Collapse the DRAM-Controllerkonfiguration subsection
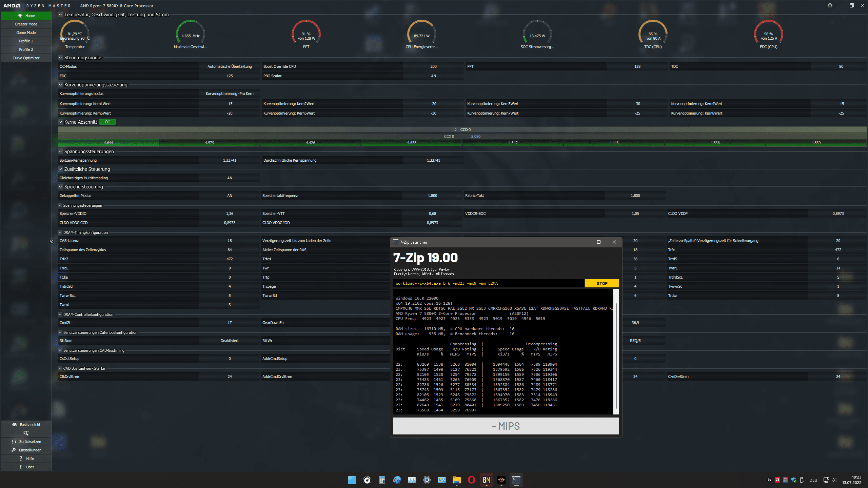Screen dimensions: 868x488 [x=60, y=314]
